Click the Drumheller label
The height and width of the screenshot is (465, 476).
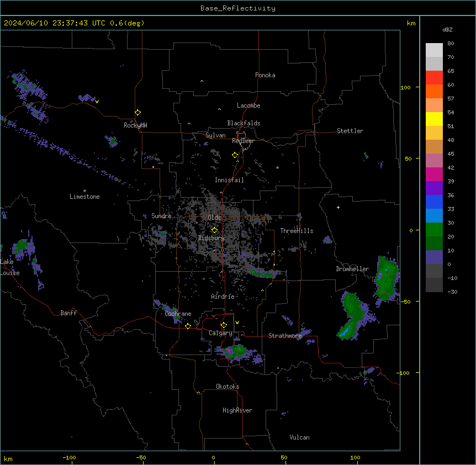352,269
